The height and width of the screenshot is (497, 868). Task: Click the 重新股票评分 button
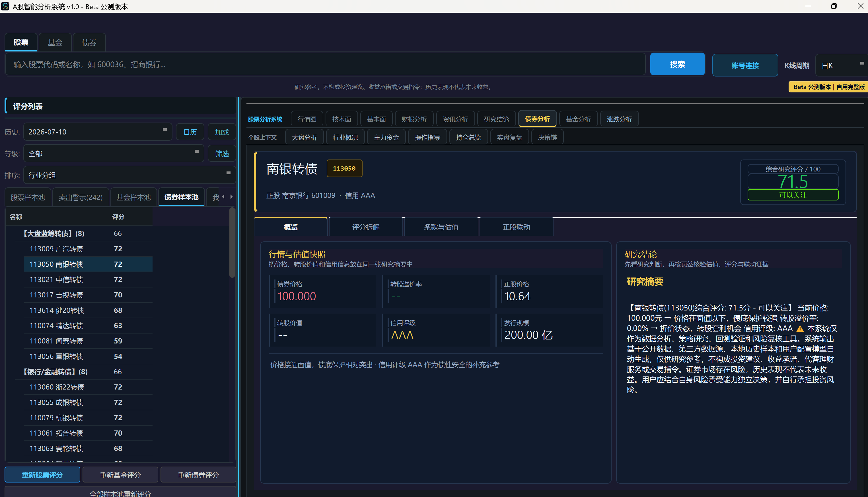[x=42, y=475]
